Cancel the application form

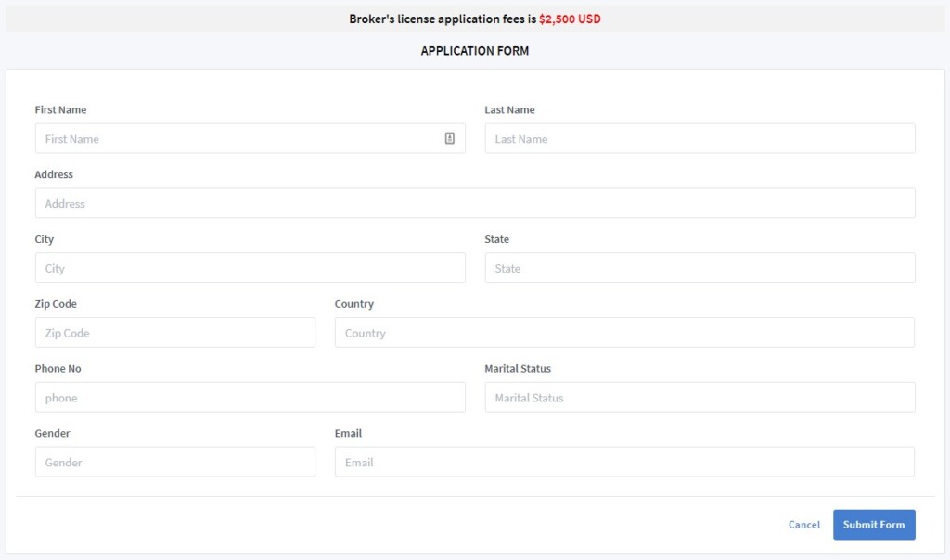coord(804,524)
